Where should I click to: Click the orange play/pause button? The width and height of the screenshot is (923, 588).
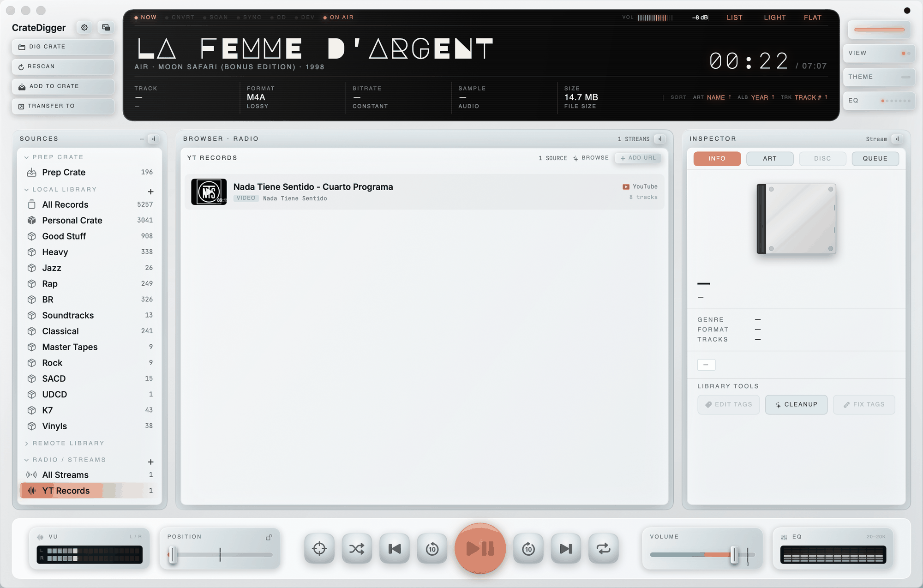[480, 548]
